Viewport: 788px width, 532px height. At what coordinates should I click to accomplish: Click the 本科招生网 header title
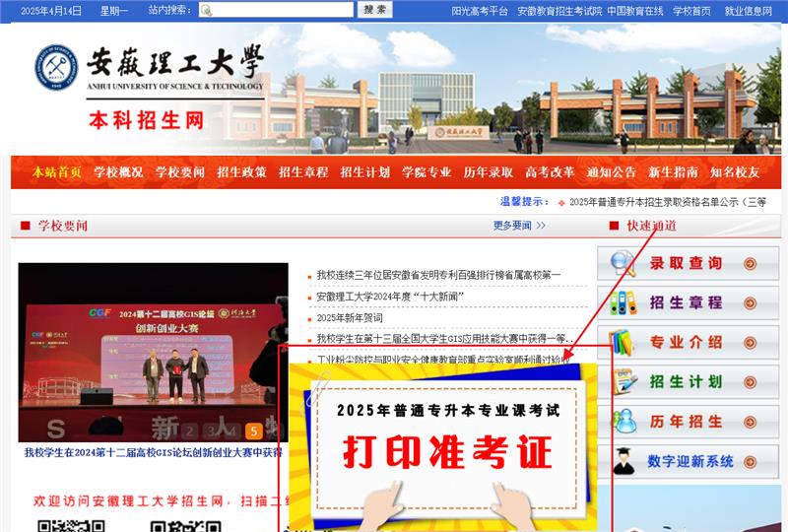[x=147, y=120]
